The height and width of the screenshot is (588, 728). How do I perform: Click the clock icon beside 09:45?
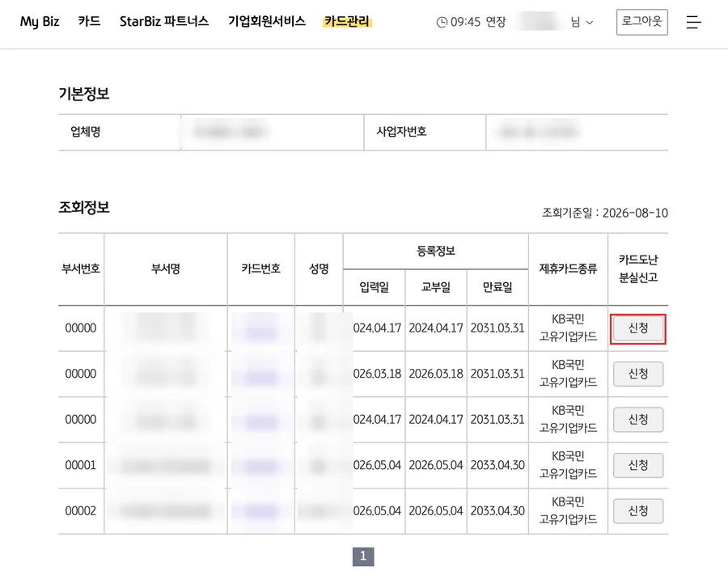pyautogui.click(x=442, y=22)
